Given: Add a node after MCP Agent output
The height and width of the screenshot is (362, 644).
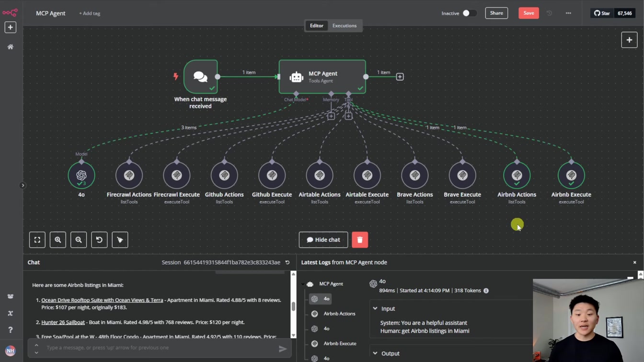Looking at the screenshot, I should coord(400,77).
